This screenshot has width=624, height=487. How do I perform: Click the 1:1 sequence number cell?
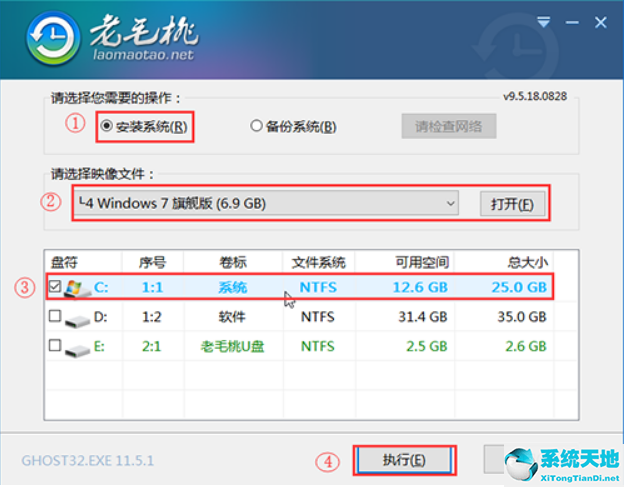point(152,287)
